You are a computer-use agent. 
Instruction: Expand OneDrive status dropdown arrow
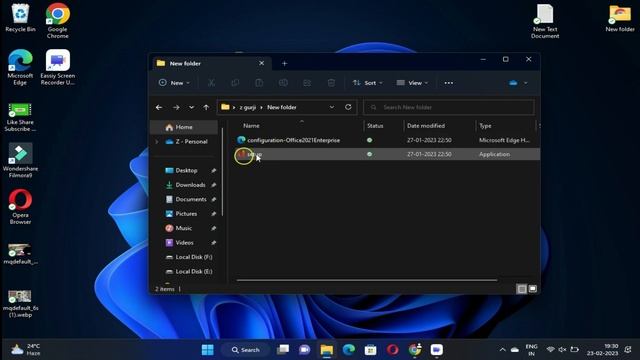526,83
